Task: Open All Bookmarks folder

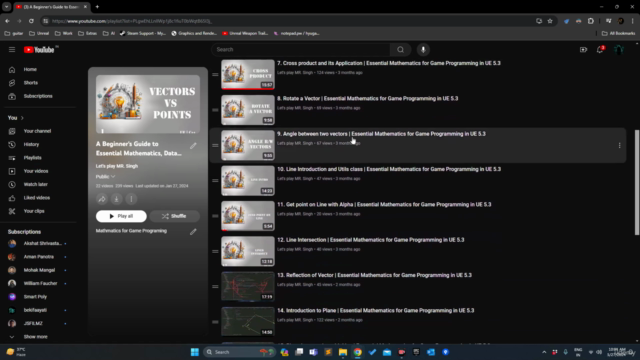Action: [618, 33]
